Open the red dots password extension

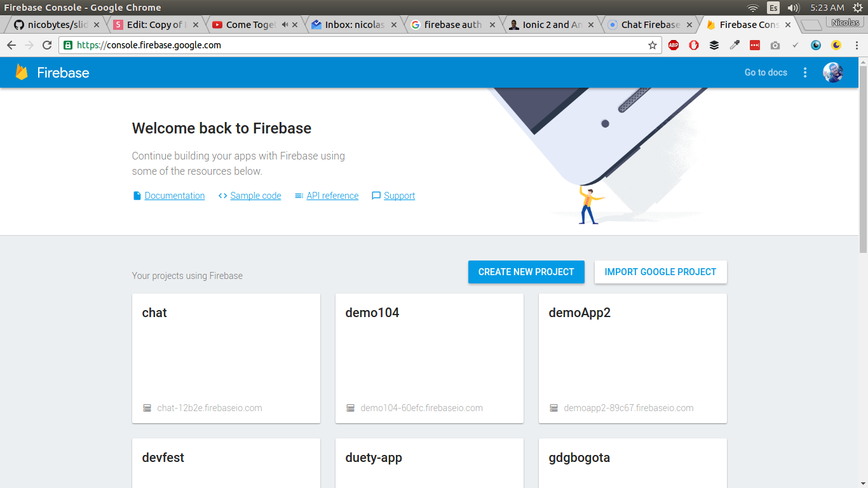755,45
